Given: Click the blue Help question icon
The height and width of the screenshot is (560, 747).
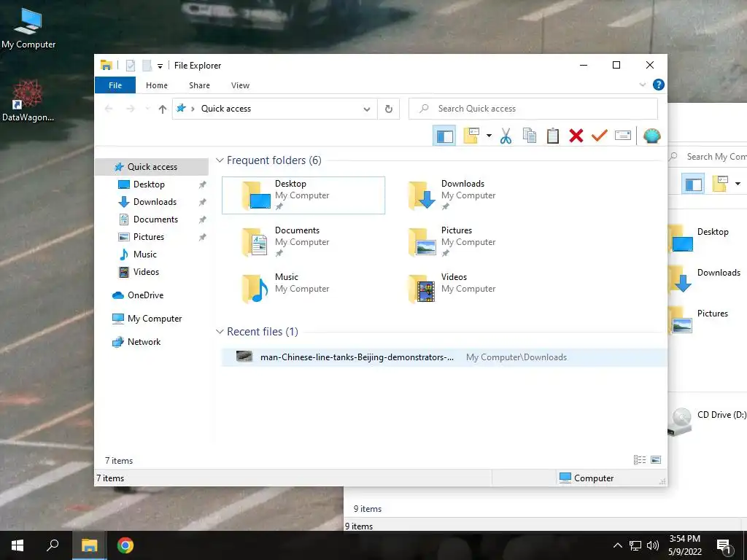Looking at the screenshot, I should [x=659, y=85].
